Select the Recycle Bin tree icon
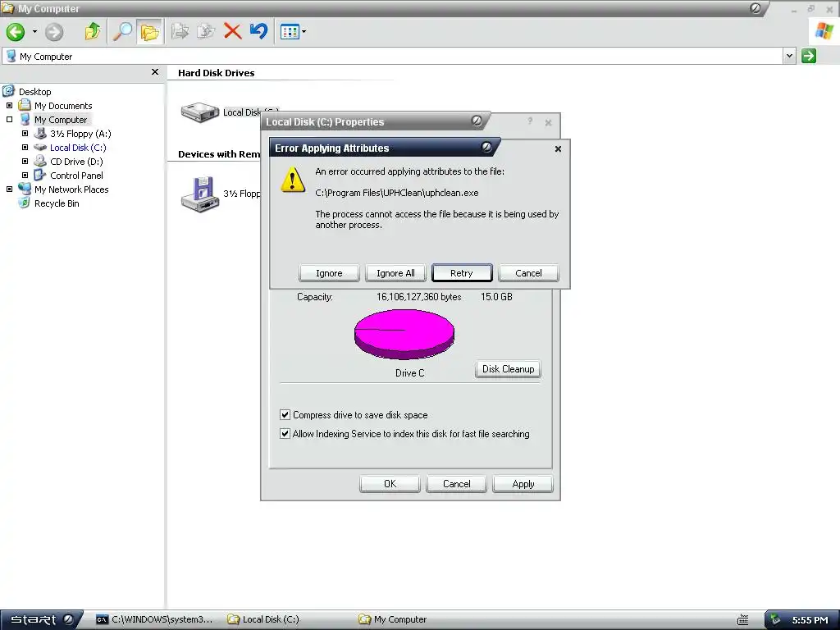Viewport: 840px width, 630px height. coord(24,203)
